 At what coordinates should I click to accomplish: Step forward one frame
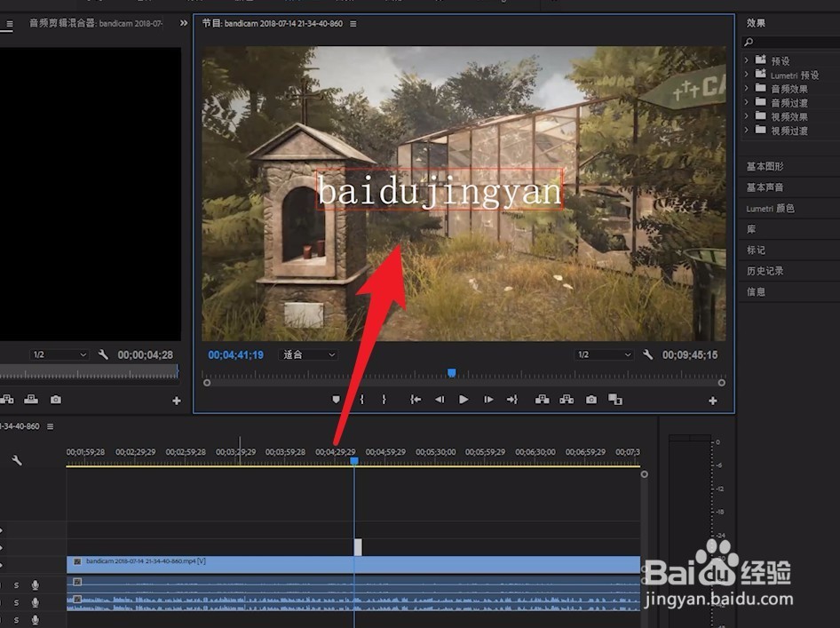(x=488, y=400)
